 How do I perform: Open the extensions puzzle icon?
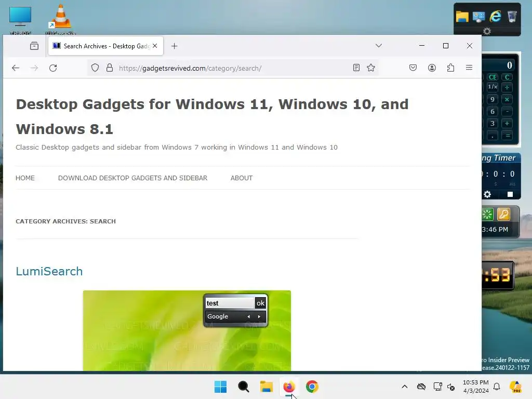coord(450,68)
